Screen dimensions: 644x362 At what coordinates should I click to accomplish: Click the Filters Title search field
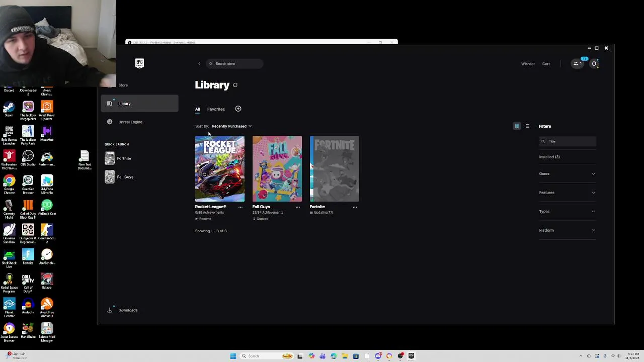(x=568, y=141)
